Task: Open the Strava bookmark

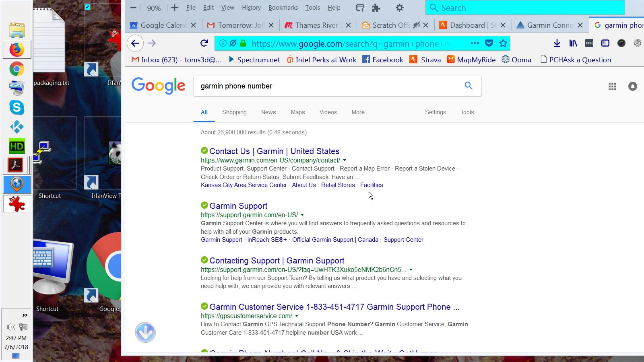Action: [x=425, y=60]
